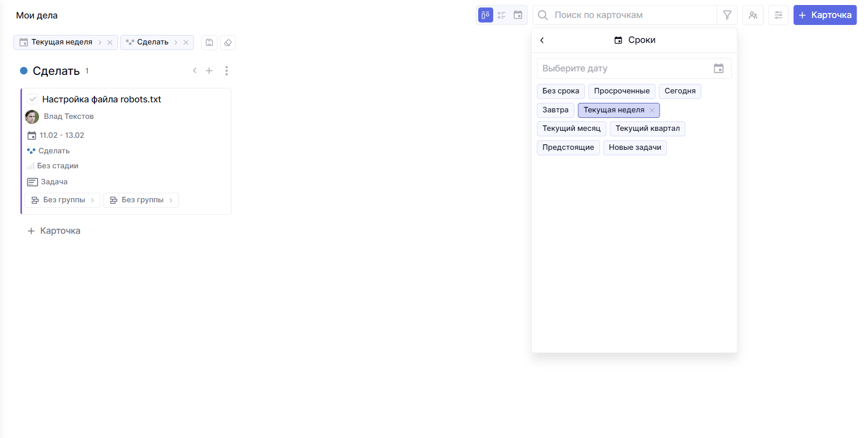Click the blue Карточка button
The image size is (868, 438).
click(825, 15)
